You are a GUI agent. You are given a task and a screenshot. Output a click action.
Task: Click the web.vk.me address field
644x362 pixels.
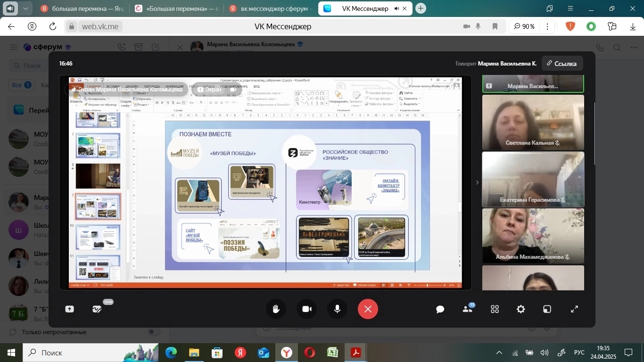click(100, 26)
